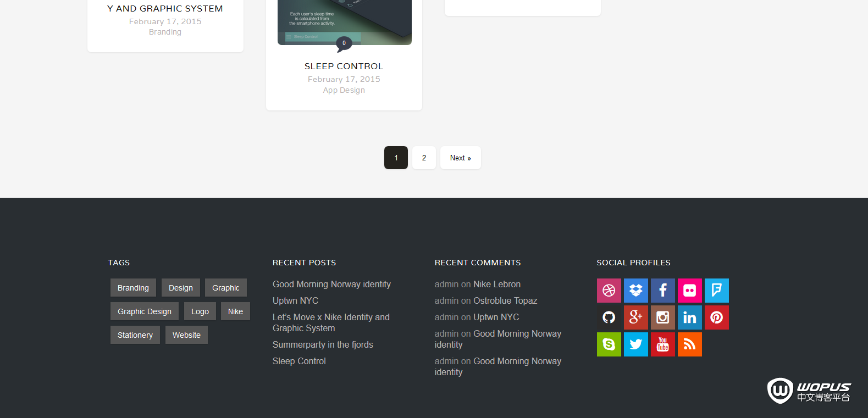Open the Dribbble social profile icon
Image resolution: width=868 pixels, height=418 pixels.
click(609, 291)
